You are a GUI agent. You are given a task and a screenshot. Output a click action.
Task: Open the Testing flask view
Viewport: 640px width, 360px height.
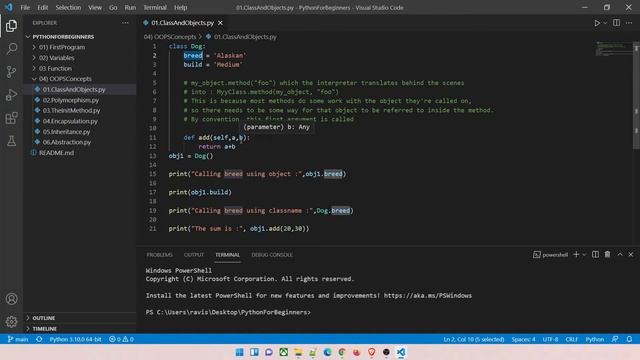coord(11,141)
